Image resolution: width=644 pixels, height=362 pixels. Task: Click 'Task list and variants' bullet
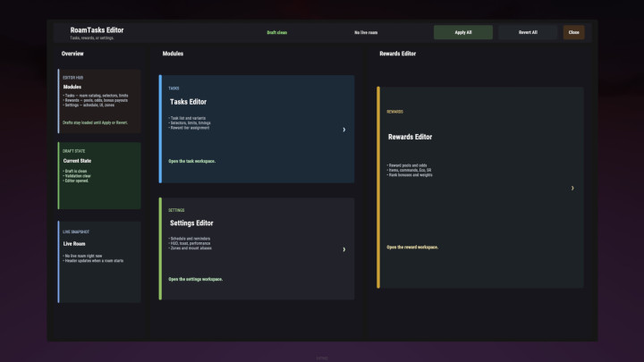[187, 118]
